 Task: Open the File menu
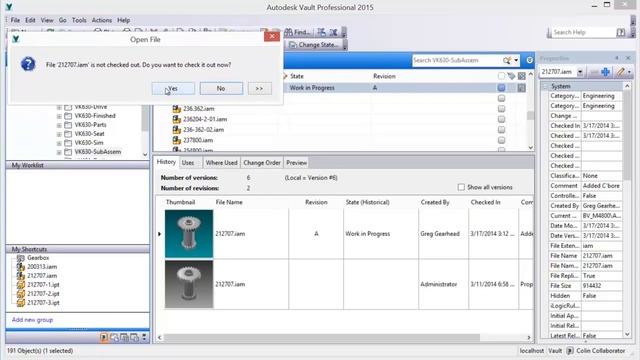click(x=15, y=20)
